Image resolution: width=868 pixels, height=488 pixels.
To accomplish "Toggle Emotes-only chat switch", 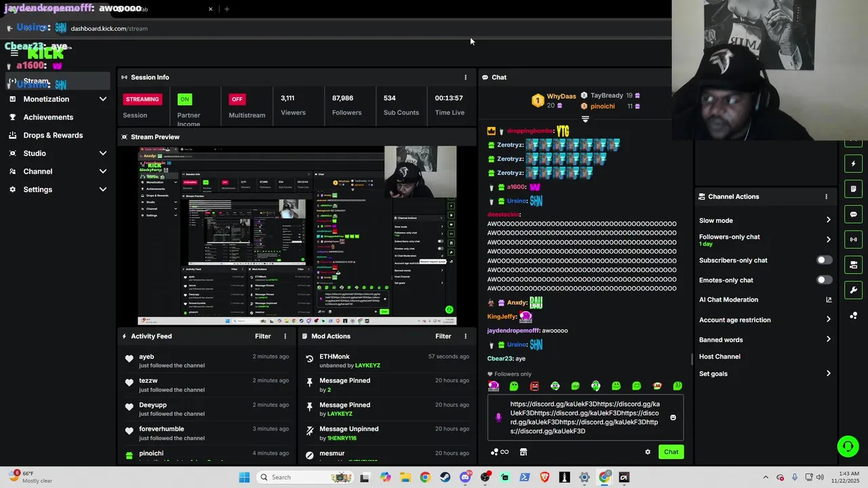I will pos(824,280).
